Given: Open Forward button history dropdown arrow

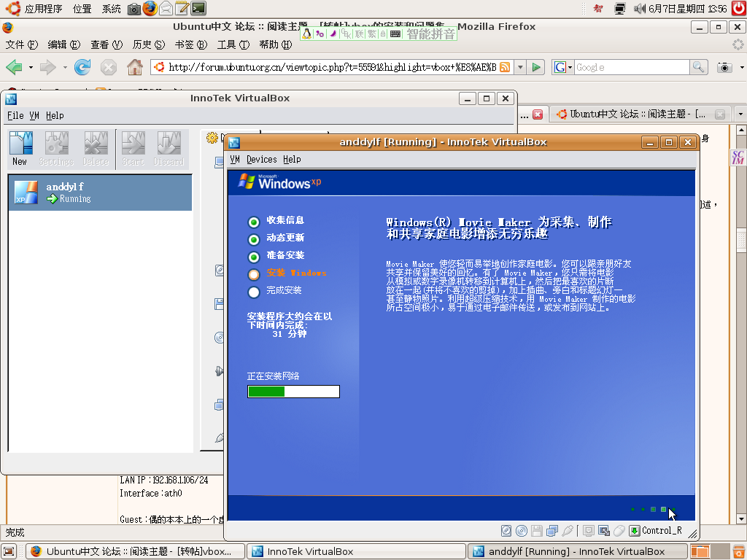Looking at the screenshot, I should click(x=65, y=68).
